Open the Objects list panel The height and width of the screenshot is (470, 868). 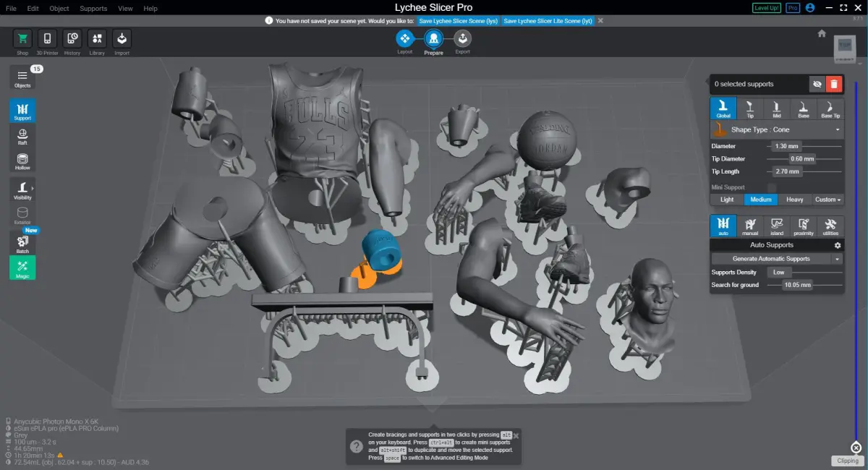(22, 78)
